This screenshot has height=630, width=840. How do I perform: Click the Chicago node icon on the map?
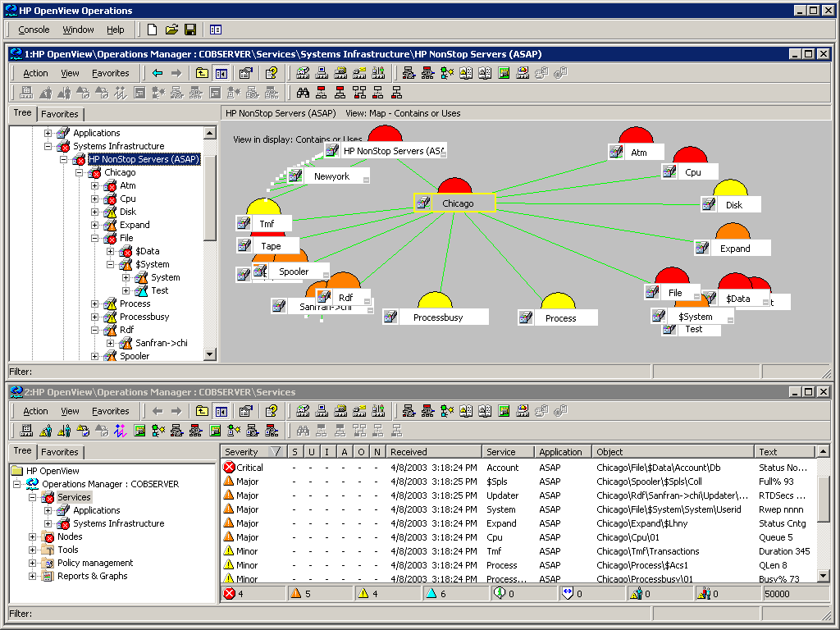[x=423, y=203]
